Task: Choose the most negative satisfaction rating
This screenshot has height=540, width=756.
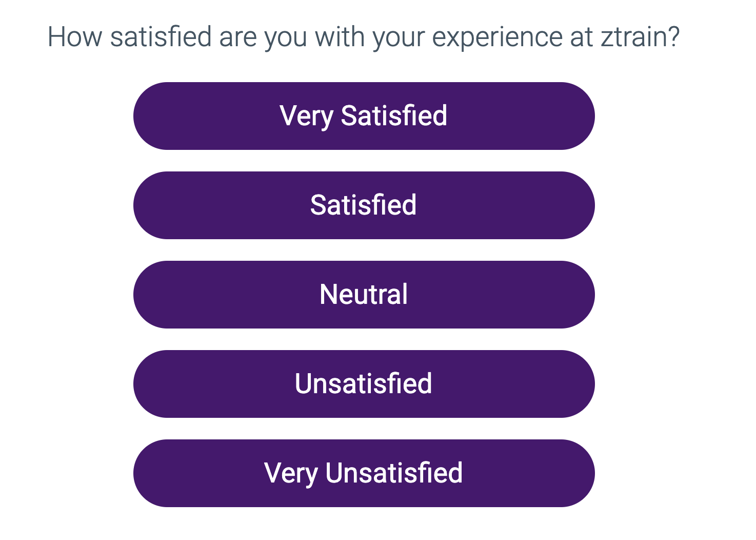Action: click(363, 473)
